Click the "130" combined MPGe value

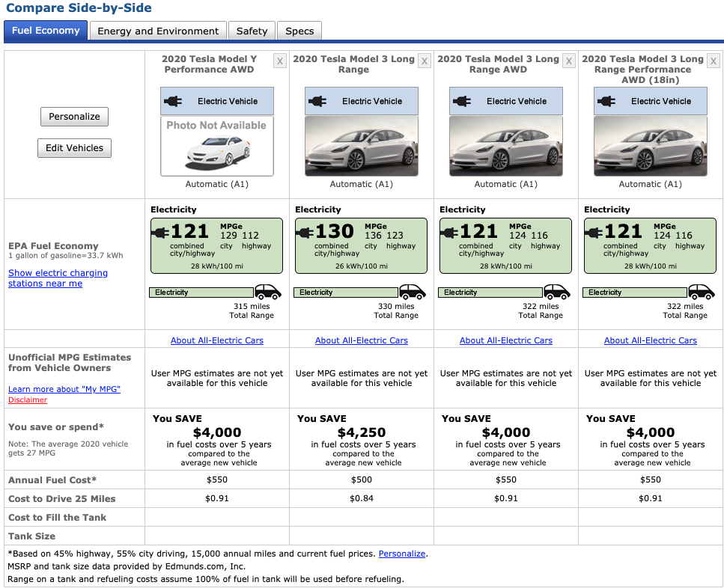coord(334,231)
